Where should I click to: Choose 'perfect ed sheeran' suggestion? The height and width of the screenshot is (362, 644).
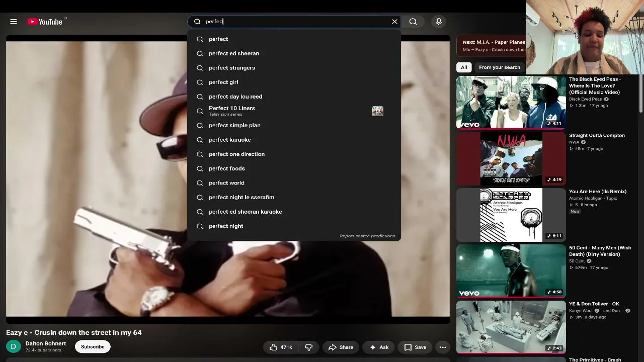[x=294, y=53]
